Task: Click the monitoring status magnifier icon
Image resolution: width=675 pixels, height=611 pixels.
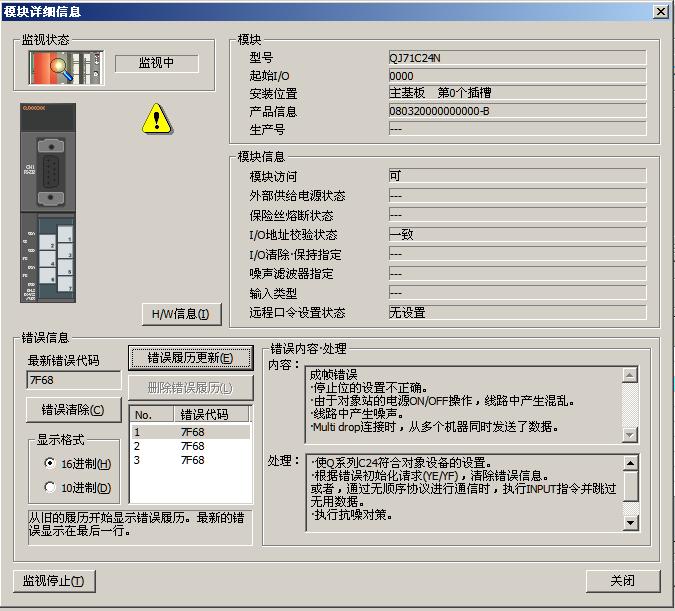Action: point(62,66)
